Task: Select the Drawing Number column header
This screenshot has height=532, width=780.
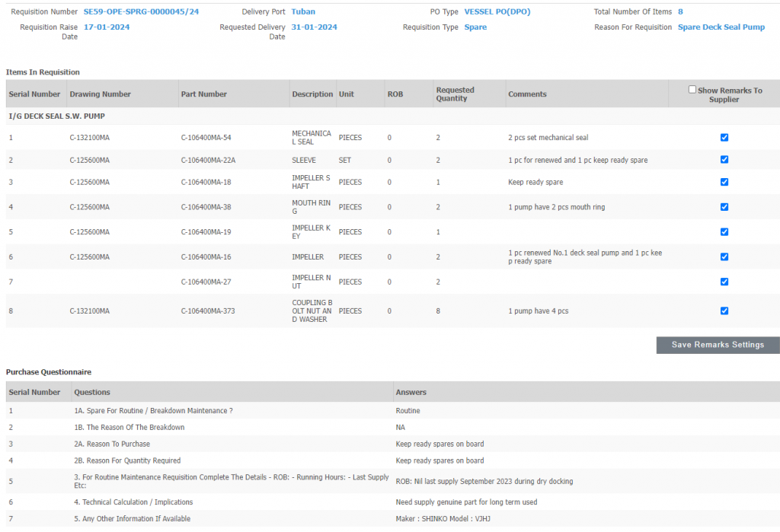Action: click(100, 94)
